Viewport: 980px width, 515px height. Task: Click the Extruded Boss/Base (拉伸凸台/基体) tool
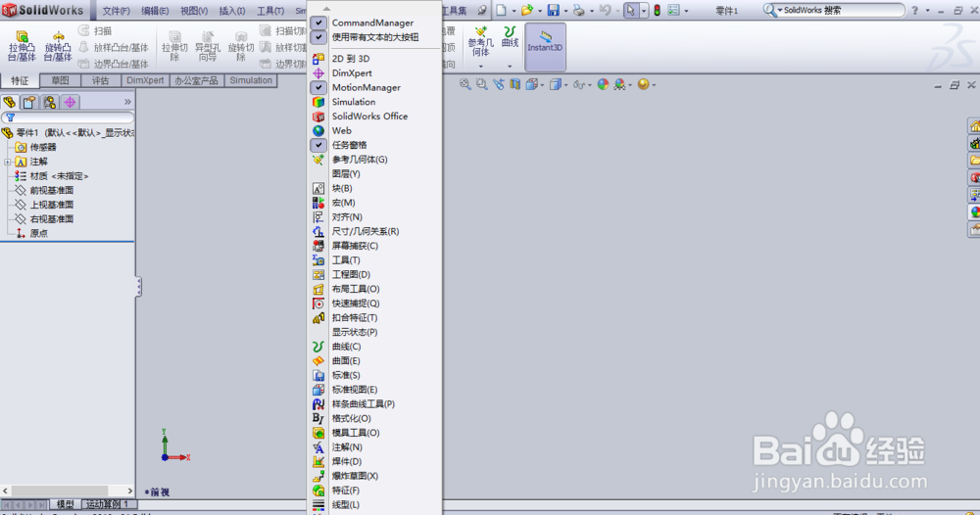pyautogui.click(x=22, y=46)
